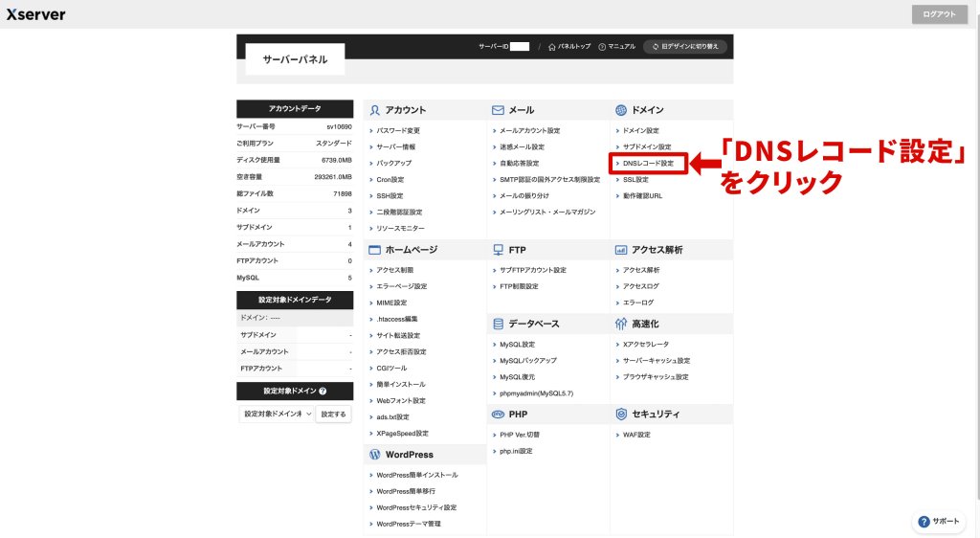Open パスワード変更
The image size is (980, 538).
click(x=398, y=130)
